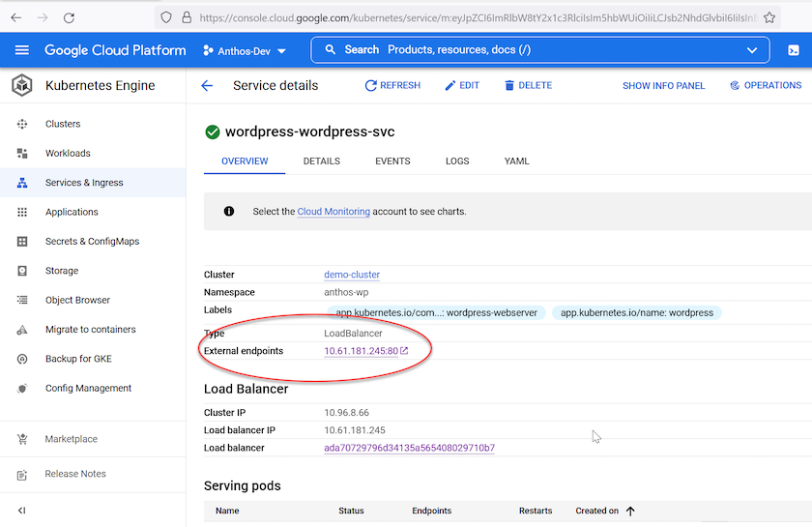Open the Anthos-Dev project selector dropdown
Screen dimensions: 812x527
click(245, 50)
